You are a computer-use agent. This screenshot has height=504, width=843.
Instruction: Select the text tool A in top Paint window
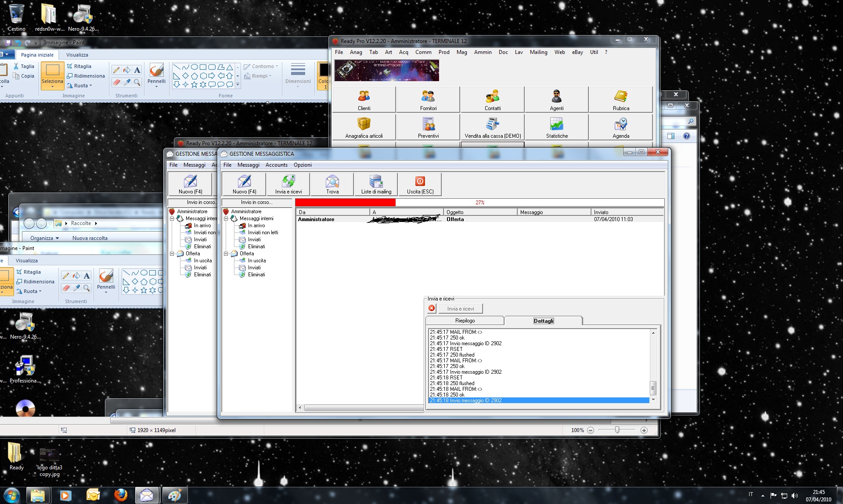137,70
